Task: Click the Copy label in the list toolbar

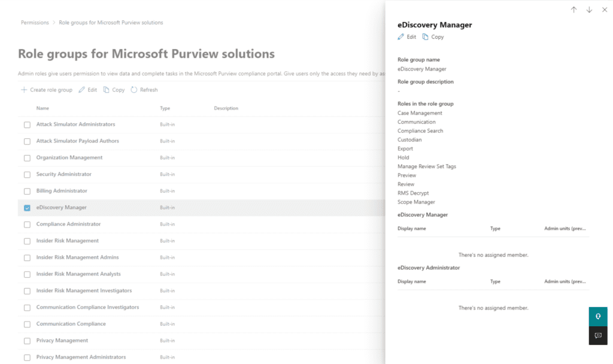Action: click(x=119, y=90)
